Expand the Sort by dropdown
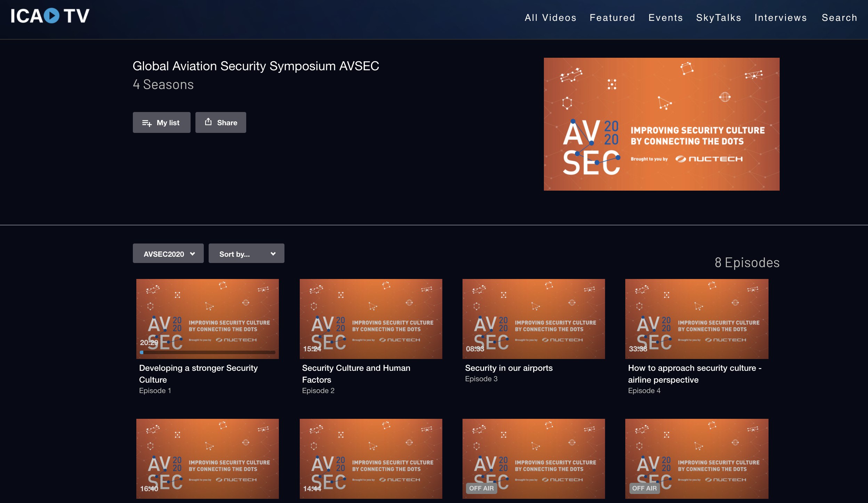The height and width of the screenshot is (503, 868). (246, 254)
